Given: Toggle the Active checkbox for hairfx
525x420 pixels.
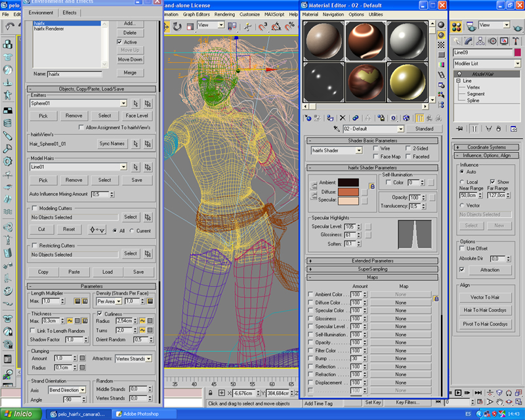Looking at the screenshot, I should (x=119, y=42).
